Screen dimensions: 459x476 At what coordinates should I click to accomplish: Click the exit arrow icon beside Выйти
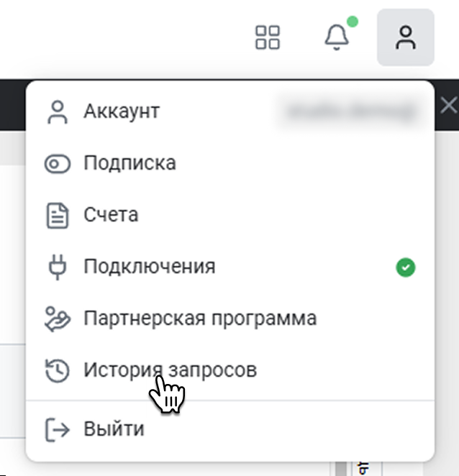click(57, 430)
